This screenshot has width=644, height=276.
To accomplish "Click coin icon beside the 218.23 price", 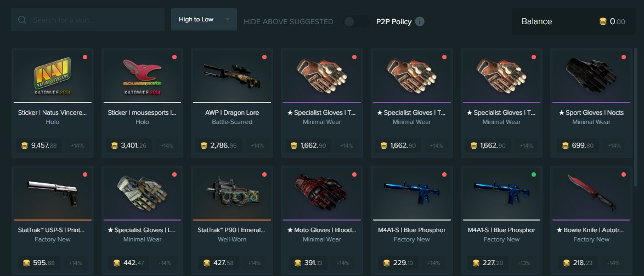I will pyautogui.click(x=566, y=263).
